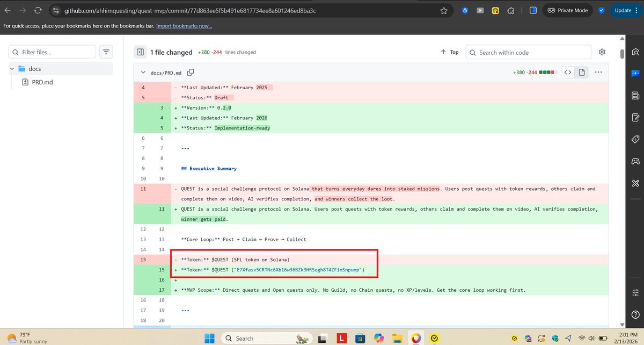644x345 pixels.
Task: Open help via the question mark sidebar icon
Action: 635,314
